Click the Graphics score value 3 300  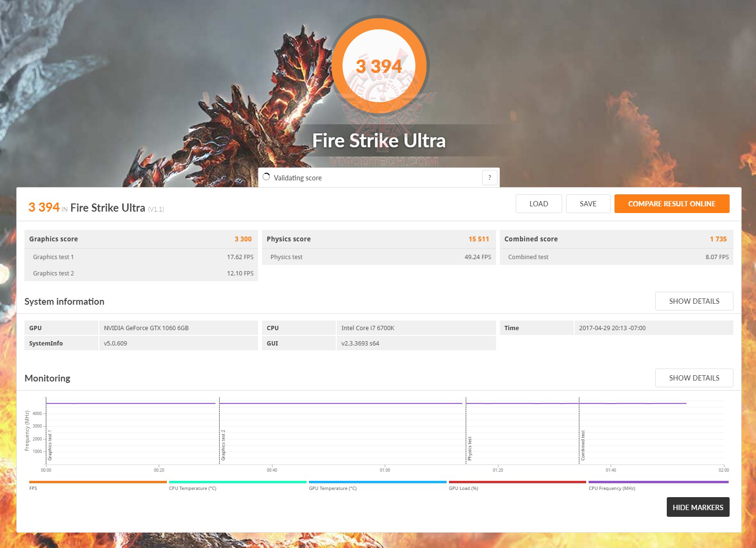pyautogui.click(x=243, y=239)
